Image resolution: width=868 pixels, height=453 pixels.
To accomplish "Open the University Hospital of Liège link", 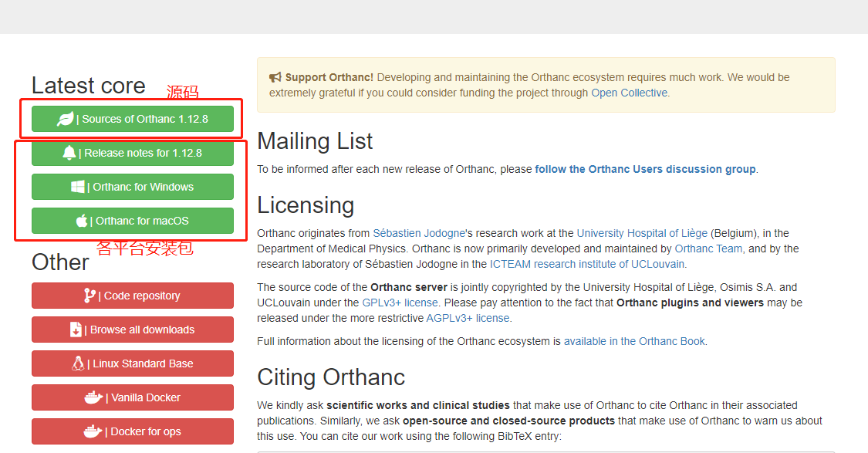I will tap(642, 233).
